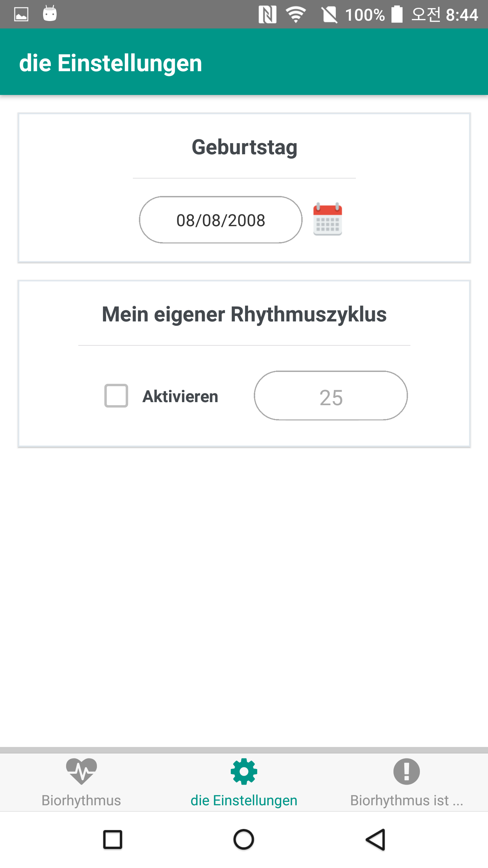
Task: Tap the exclamation mark info icon
Action: click(407, 771)
